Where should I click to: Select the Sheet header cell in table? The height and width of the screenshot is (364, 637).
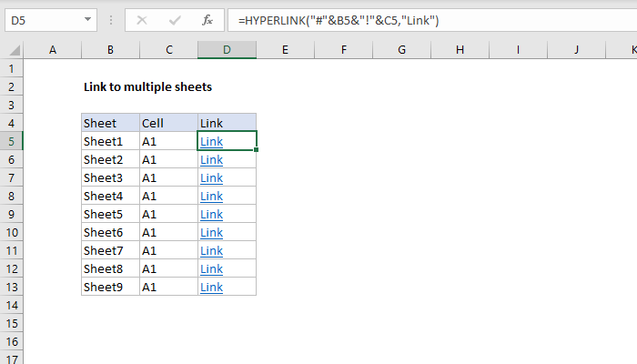pos(110,123)
